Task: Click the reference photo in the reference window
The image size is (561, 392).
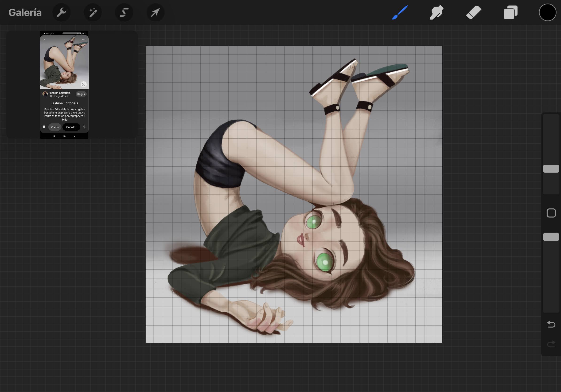Action: click(x=64, y=62)
